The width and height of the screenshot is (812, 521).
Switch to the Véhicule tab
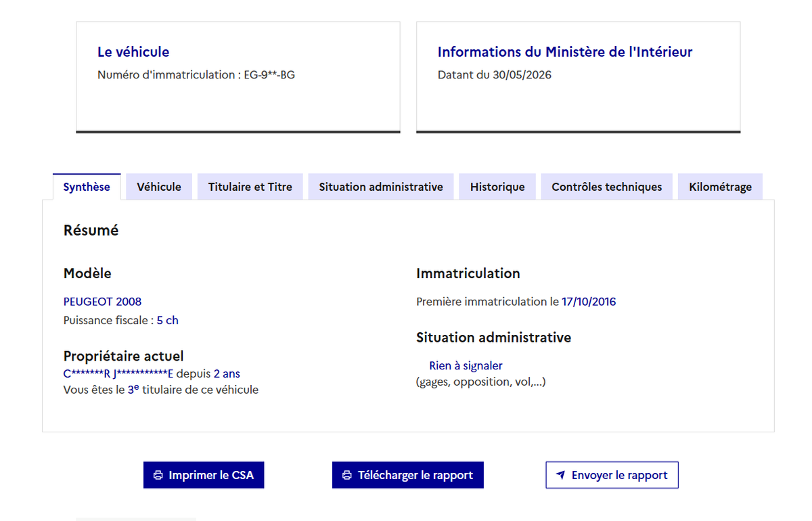click(159, 187)
